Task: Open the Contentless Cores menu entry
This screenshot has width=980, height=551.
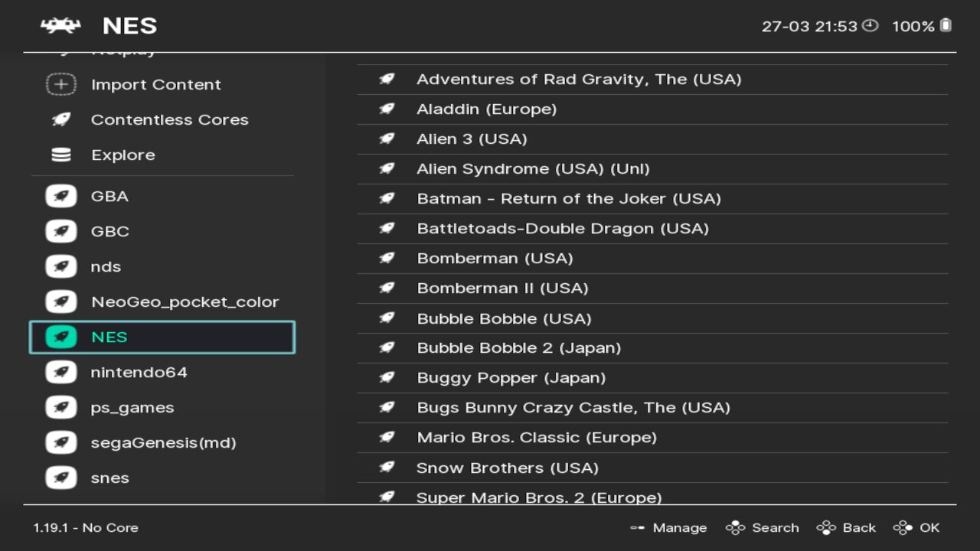Action: click(162, 119)
